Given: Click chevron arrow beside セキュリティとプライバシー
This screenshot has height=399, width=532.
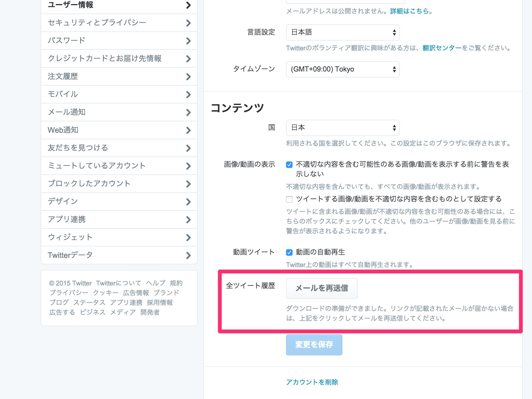Looking at the screenshot, I should pos(189,23).
